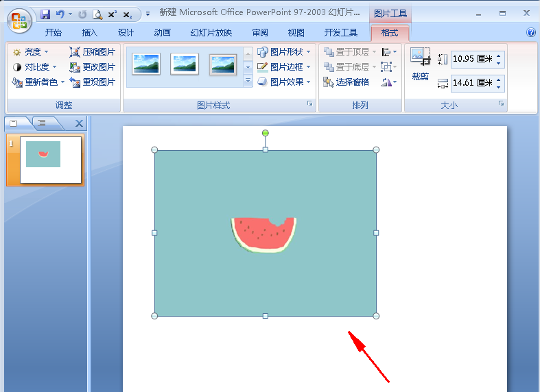
Task: Select the Crop (裁剪) tool
Action: pos(421,64)
